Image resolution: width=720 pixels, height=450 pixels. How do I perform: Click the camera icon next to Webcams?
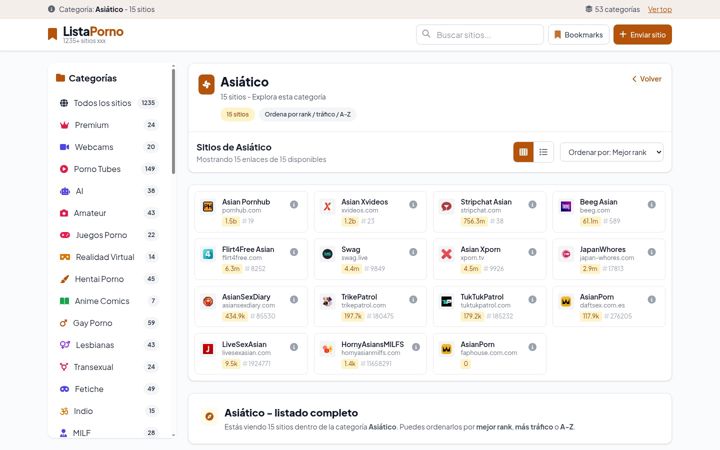click(64, 147)
